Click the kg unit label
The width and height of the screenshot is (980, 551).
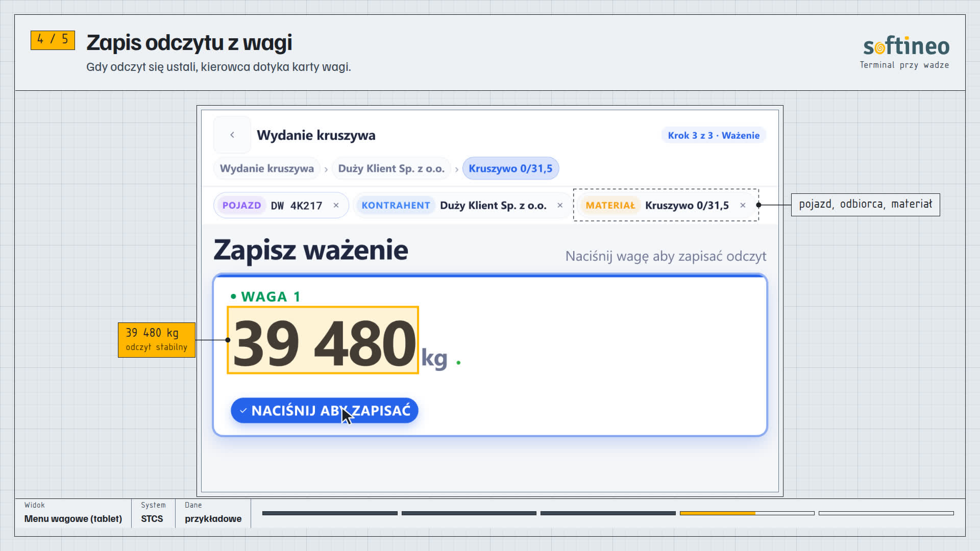[x=434, y=358]
